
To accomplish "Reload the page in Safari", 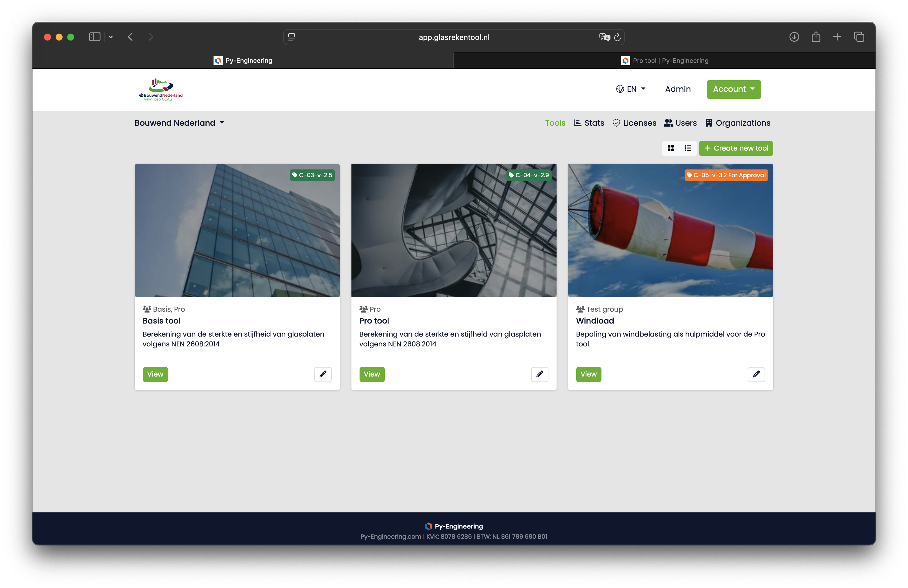I will point(617,37).
